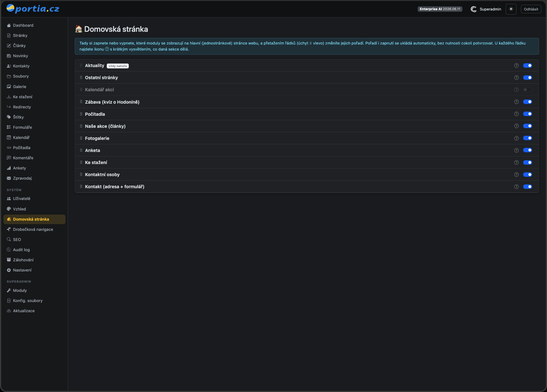
Task: Toggle the Kontakt (adresa + formulář) switch
Action: (x=527, y=187)
